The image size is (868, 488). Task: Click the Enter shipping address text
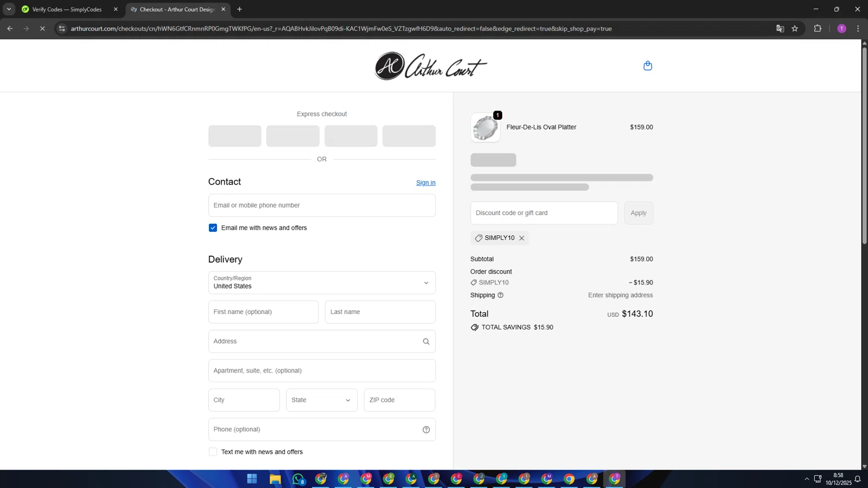(x=620, y=295)
